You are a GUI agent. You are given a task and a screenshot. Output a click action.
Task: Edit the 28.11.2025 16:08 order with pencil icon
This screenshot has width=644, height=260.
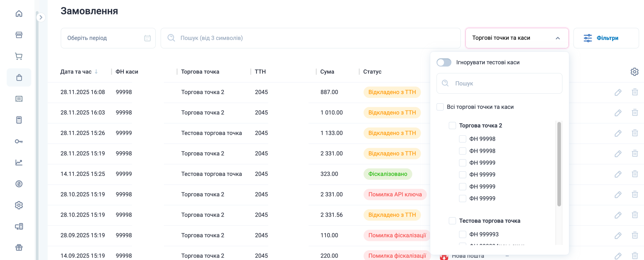point(618,92)
